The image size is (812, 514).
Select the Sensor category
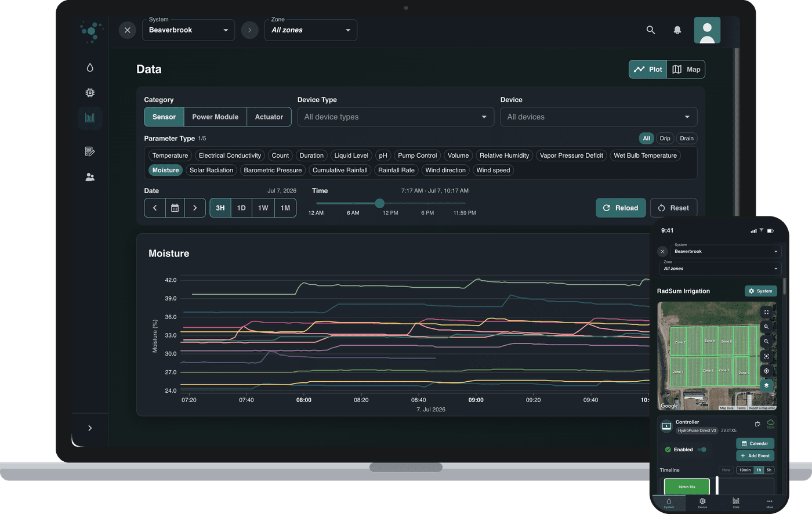(x=164, y=117)
